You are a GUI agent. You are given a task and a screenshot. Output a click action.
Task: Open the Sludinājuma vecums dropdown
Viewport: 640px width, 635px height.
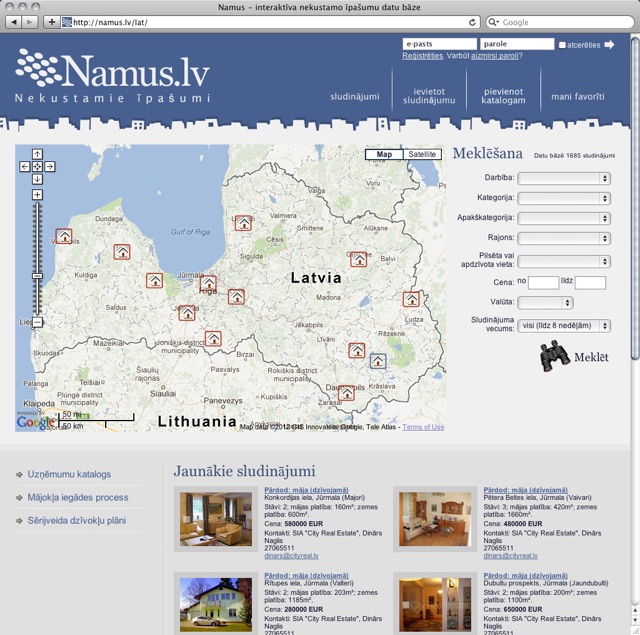[x=564, y=326]
